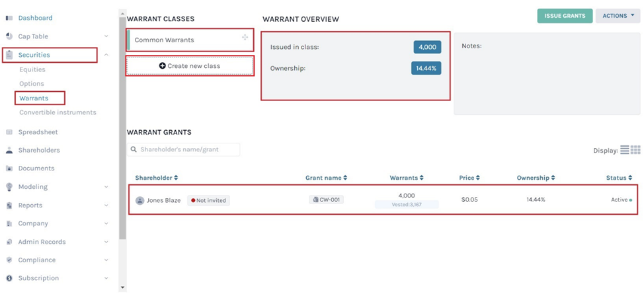Expand the Compliance chevron
644x294 pixels.
[106, 260]
